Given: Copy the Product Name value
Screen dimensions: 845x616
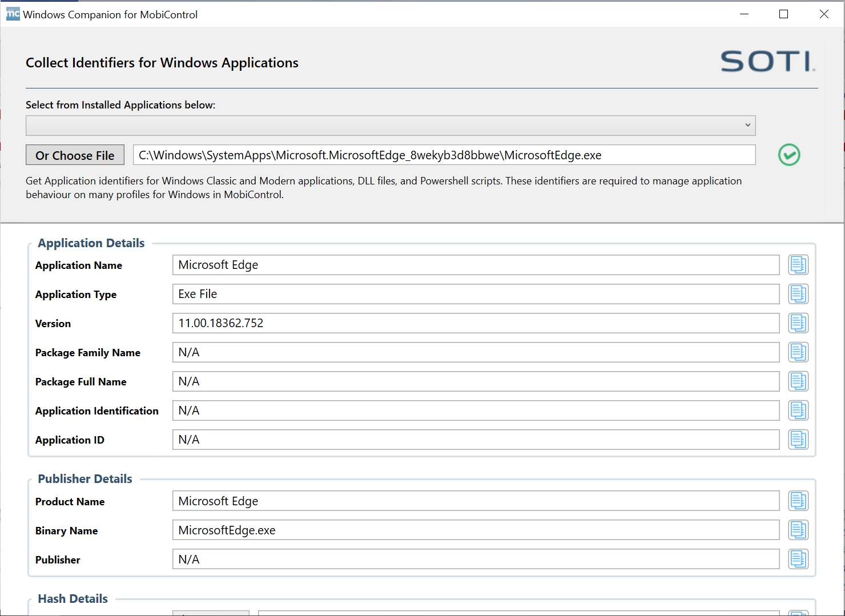Looking at the screenshot, I should pyautogui.click(x=798, y=501).
